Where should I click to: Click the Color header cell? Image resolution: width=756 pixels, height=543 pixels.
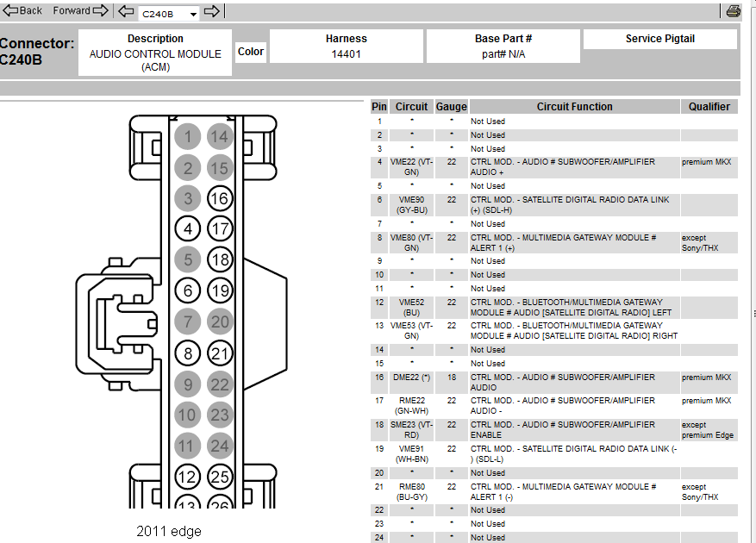coord(251,52)
